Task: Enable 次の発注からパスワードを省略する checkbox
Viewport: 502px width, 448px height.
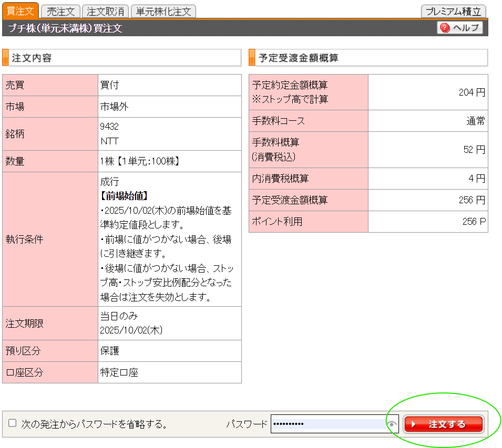Action: 13,423
